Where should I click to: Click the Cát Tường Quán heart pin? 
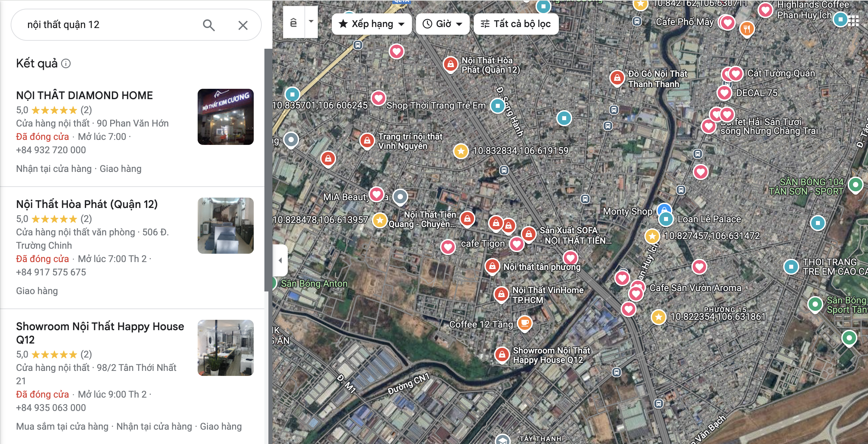point(735,74)
